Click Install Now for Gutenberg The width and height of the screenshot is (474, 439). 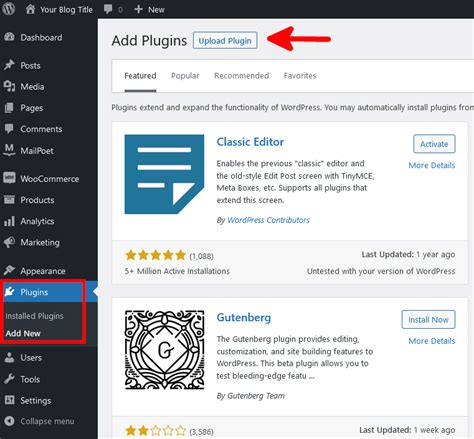tap(428, 320)
